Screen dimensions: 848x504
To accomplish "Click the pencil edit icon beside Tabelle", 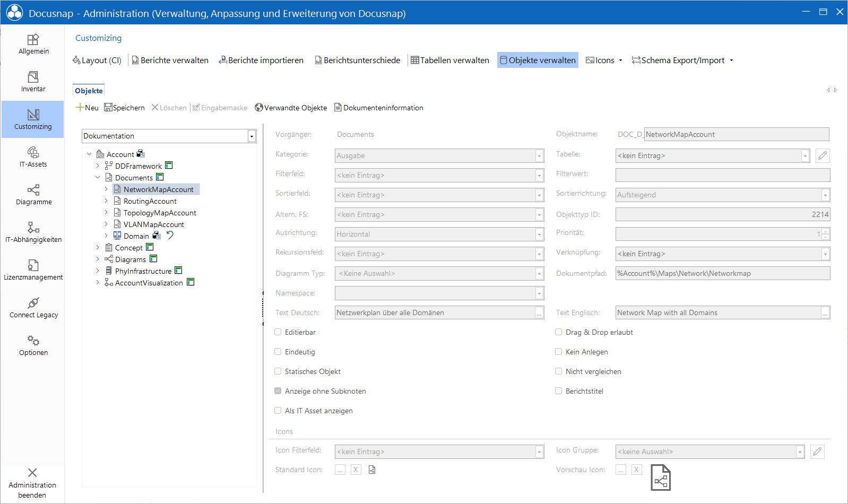I will (x=823, y=155).
